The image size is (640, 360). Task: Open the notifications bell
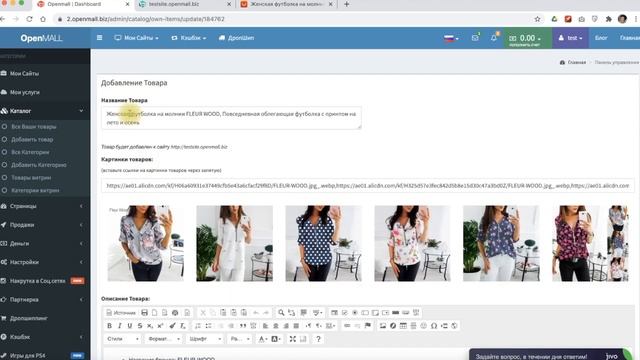(494, 38)
